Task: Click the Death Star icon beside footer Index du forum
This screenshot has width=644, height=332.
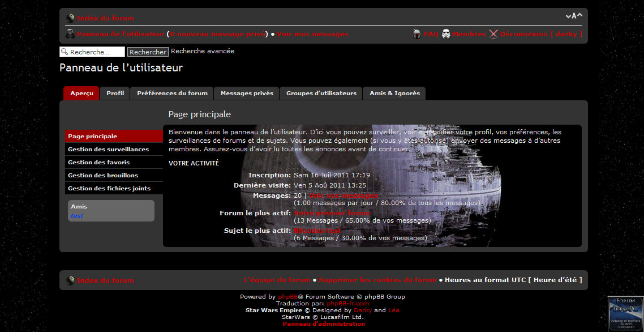Action: coord(70,280)
